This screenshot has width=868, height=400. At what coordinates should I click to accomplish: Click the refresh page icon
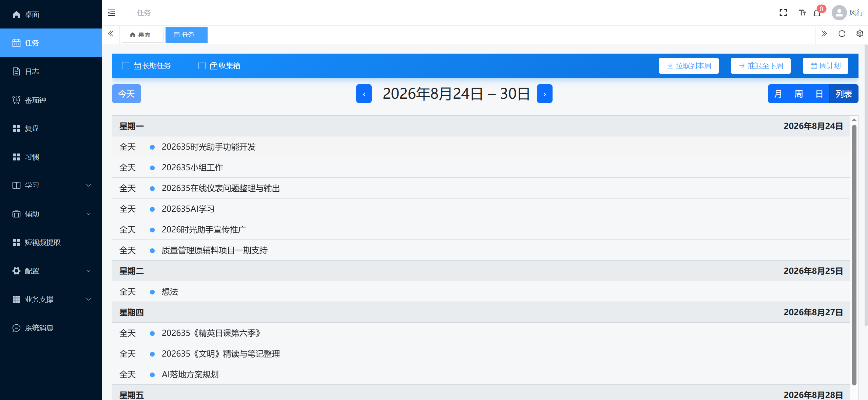(x=842, y=34)
